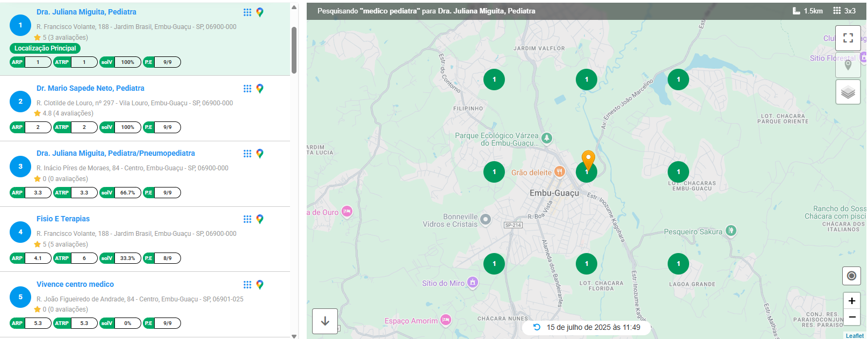The width and height of the screenshot is (868, 339).
Task: Open Google Maps icon for Vivence centro medico
Action: point(260,285)
